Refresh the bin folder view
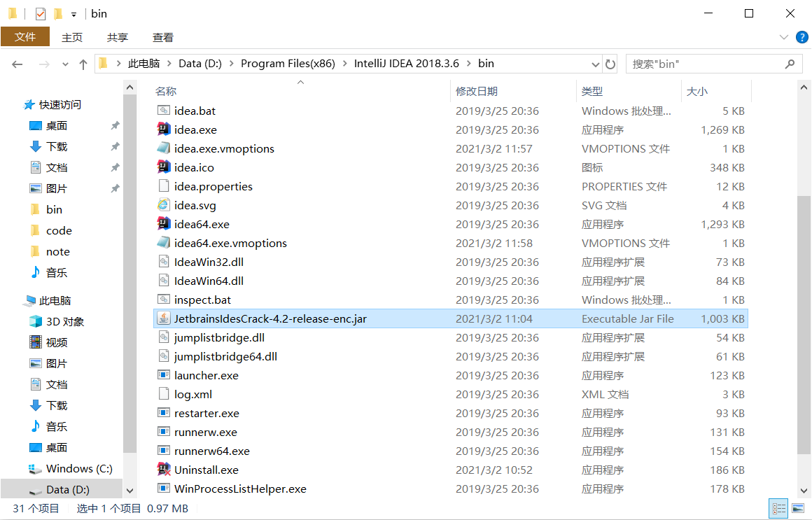The image size is (812, 520). pyautogui.click(x=610, y=64)
